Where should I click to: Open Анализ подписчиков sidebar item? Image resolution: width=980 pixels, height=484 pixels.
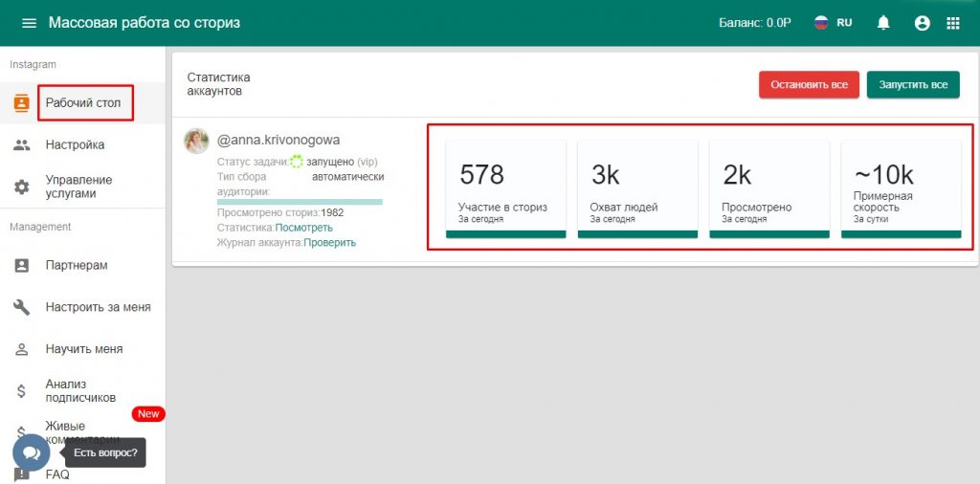click(80, 390)
